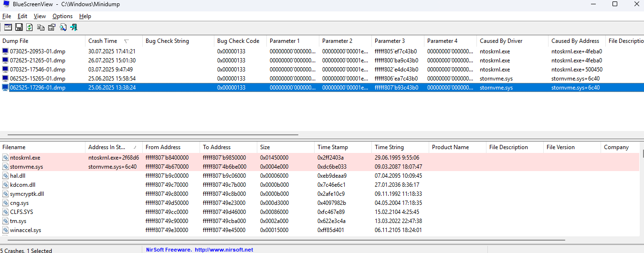The height and width of the screenshot is (253, 644).
Task: Select the symcryptk.dll driver row
Action: (x=320, y=194)
